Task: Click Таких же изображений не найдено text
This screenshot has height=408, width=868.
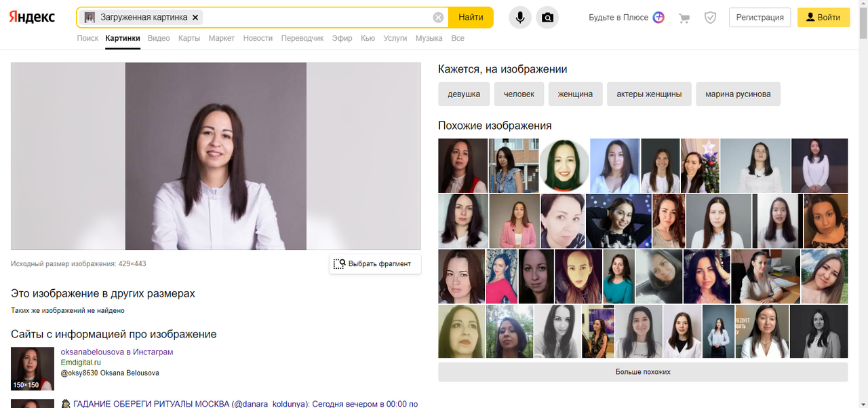Action: coord(68,310)
